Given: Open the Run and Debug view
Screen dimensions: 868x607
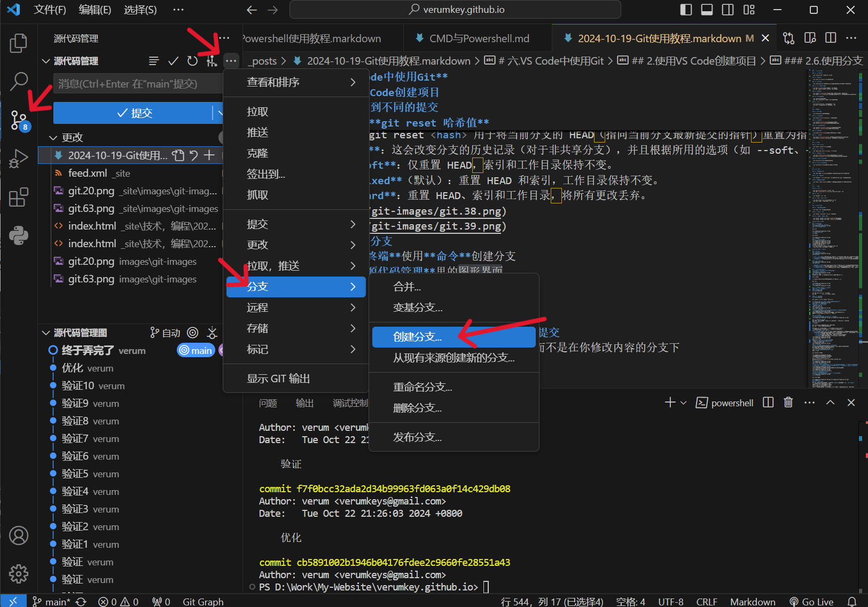Looking at the screenshot, I should [x=19, y=159].
